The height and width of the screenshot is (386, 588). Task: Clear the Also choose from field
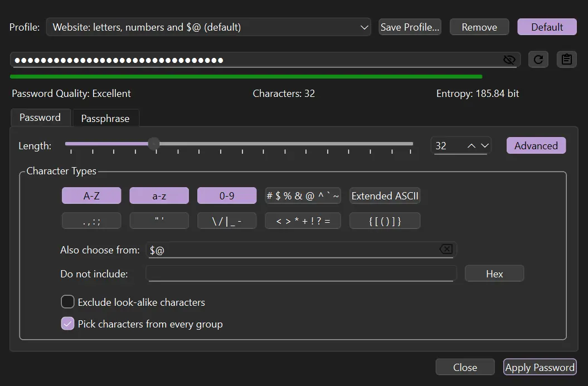click(446, 249)
